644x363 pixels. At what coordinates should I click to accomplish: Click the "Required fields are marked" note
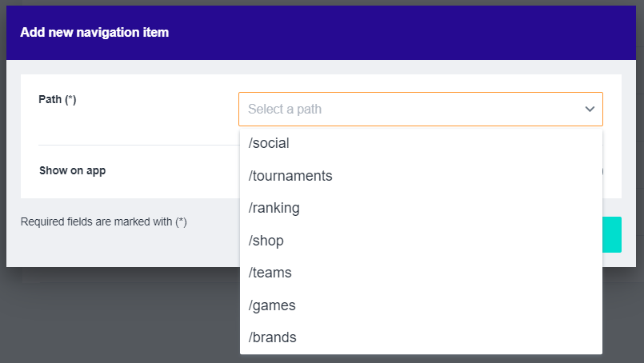point(104,222)
